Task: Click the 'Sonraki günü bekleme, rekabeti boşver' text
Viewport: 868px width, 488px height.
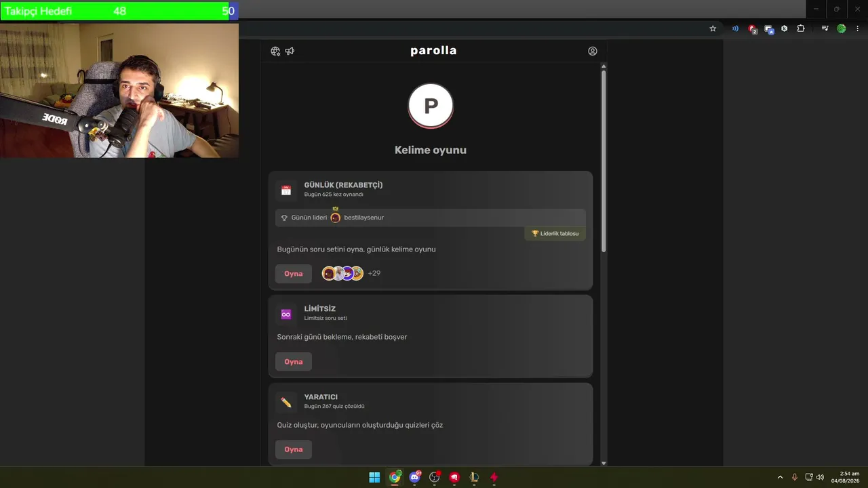Action: point(342,337)
